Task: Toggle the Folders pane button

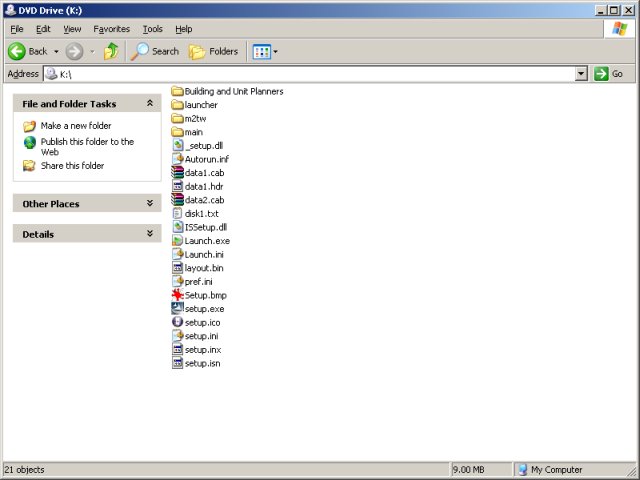Action: (214, 51)
